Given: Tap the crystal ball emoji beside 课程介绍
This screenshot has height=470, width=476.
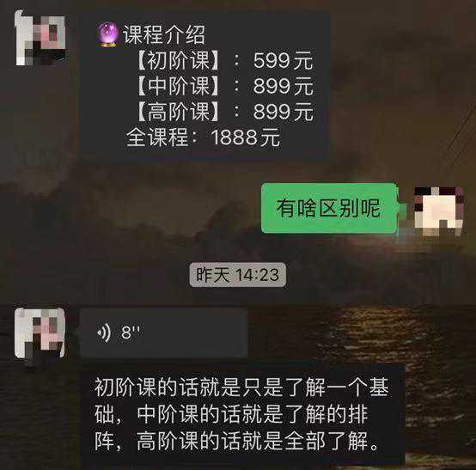Looking at the screenshot, I should [107, 34].
